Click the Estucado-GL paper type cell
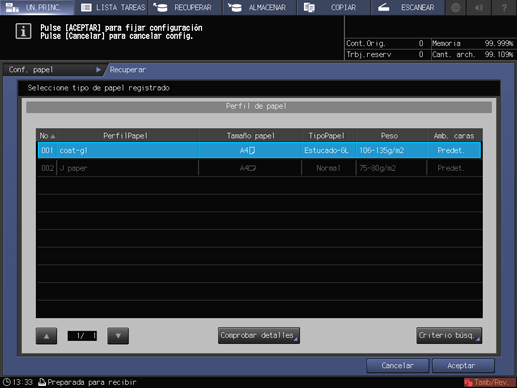This screenshot has height=388, width=517. pos(326,150)
